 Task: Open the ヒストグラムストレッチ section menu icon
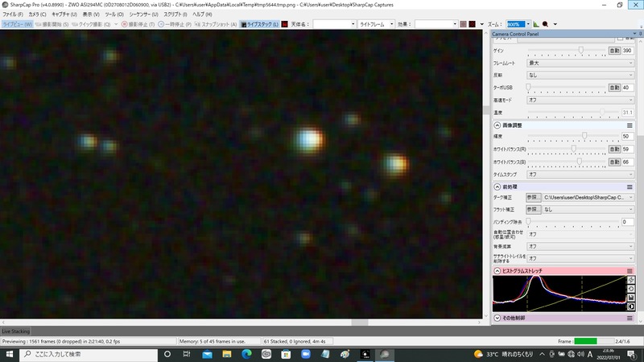click(x=630, y=271)
